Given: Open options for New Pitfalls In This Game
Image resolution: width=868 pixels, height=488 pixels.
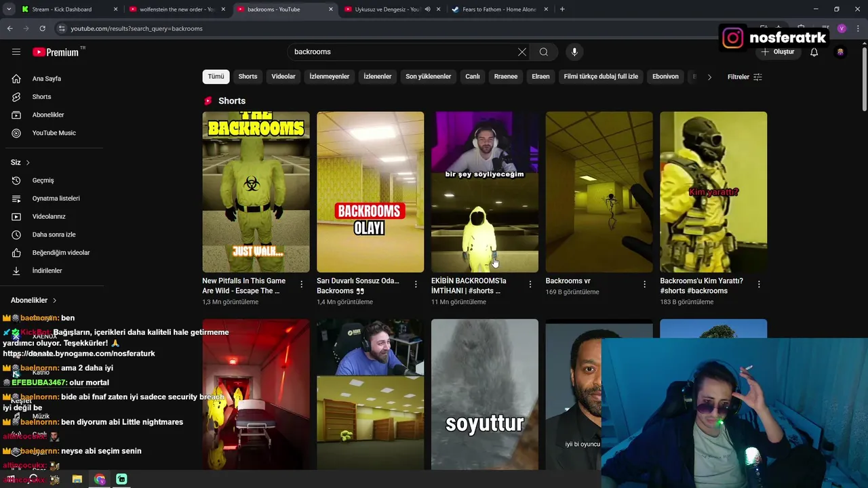Looking at the screenshot, I should click(x=302, y=285).
